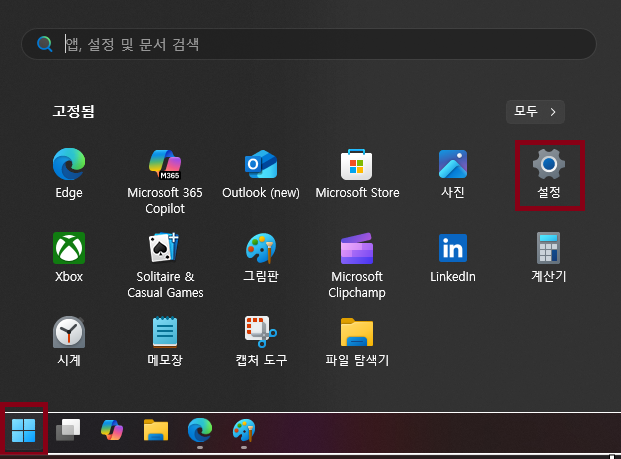Open Microsoft Store pinned app
The height and width of the screenshot is (459, 621).
tap(357, 173)
